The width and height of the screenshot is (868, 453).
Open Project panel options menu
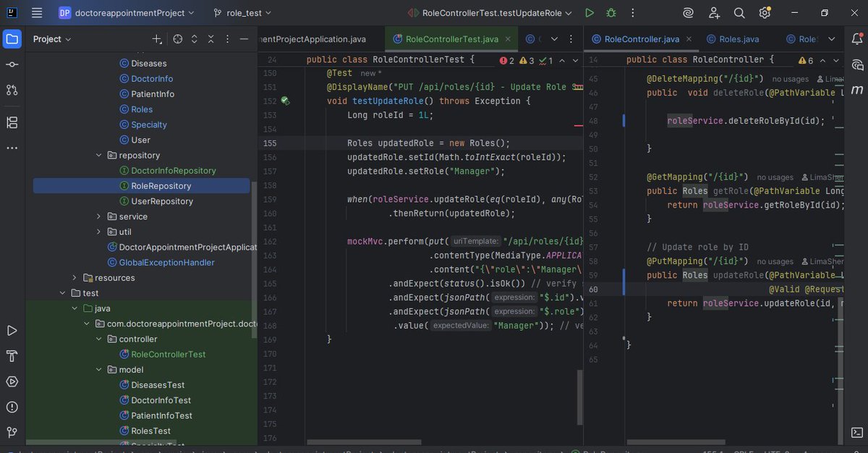tap(227, 39)
